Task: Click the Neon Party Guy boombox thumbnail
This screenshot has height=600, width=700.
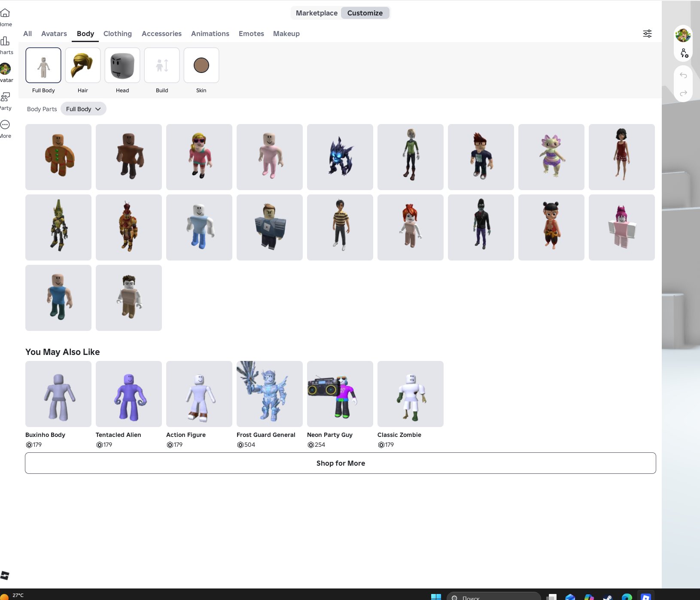Action: click(340, 394)
